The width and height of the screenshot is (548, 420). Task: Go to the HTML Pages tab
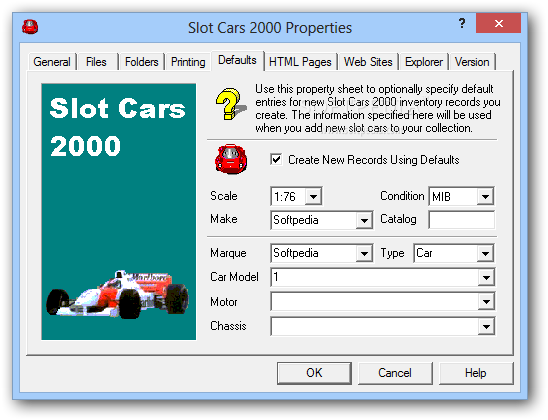click(x=300, y=62)
